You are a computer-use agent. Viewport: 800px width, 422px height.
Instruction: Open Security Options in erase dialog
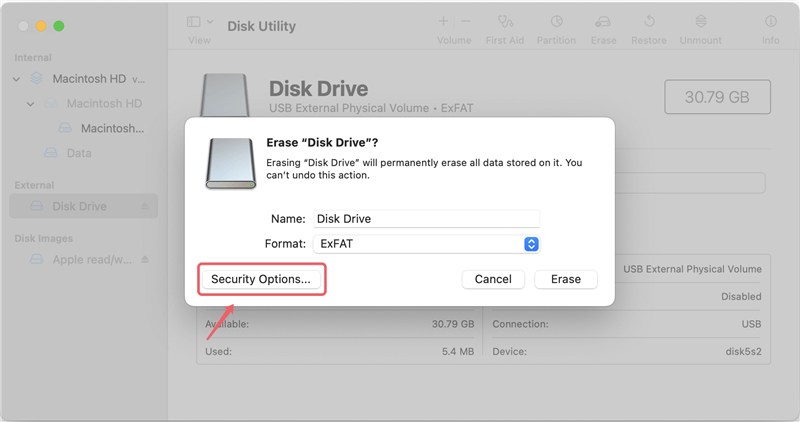coord(261,279)
